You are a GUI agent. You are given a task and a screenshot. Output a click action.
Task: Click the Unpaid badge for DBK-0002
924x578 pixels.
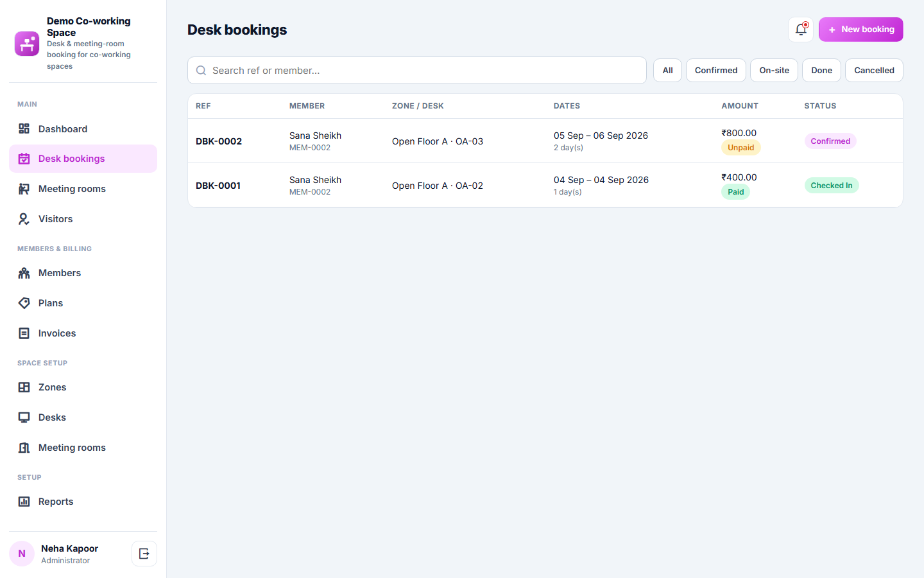741,148
